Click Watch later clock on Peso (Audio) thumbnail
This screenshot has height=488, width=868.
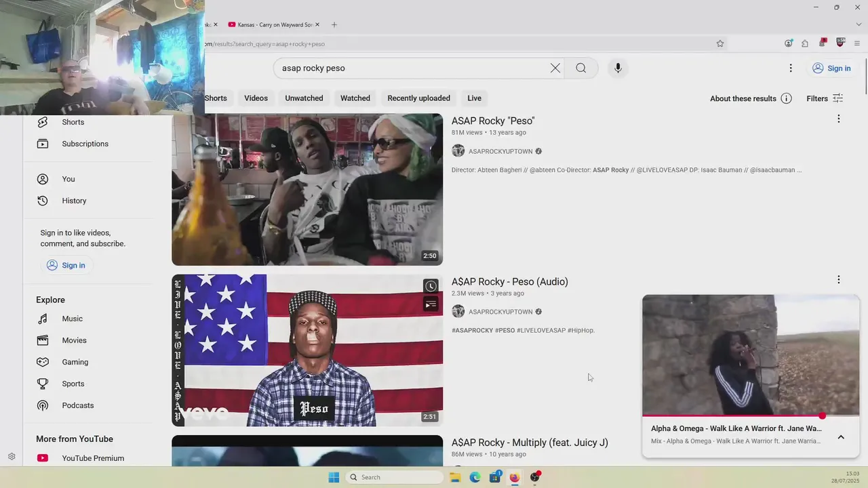tap(431, 287)
